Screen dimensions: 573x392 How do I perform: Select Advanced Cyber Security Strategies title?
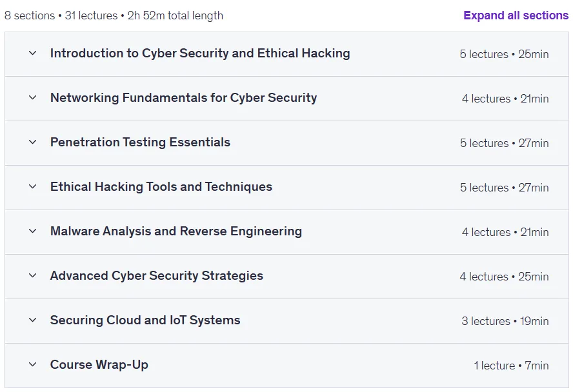tap(156, 276)
